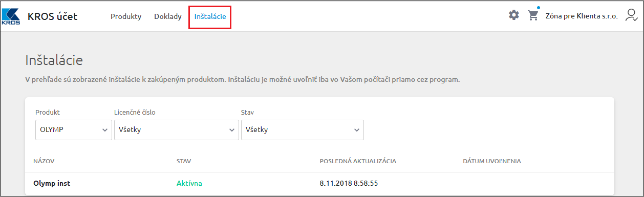Click the Zóna pre Klienta s.r.o. account name

(x=582, y=16)
